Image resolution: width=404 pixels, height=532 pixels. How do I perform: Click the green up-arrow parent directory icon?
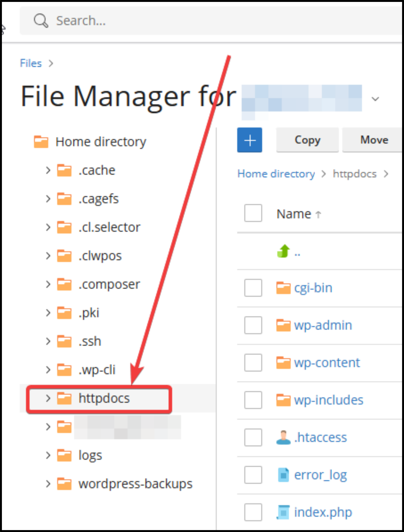283,251
